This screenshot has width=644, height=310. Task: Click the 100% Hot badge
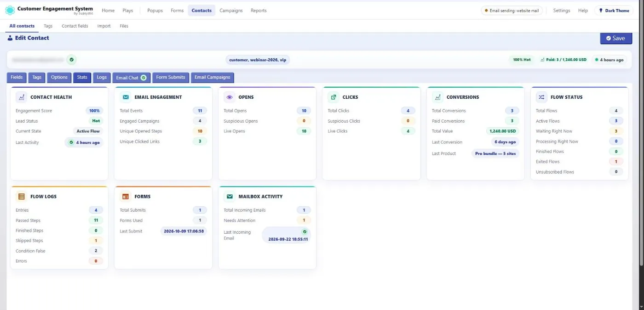(x=522, y=60)
